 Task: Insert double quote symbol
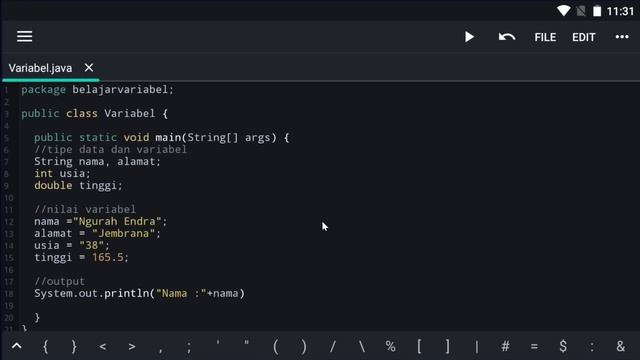pyautogui.click(x=247, y=343)
